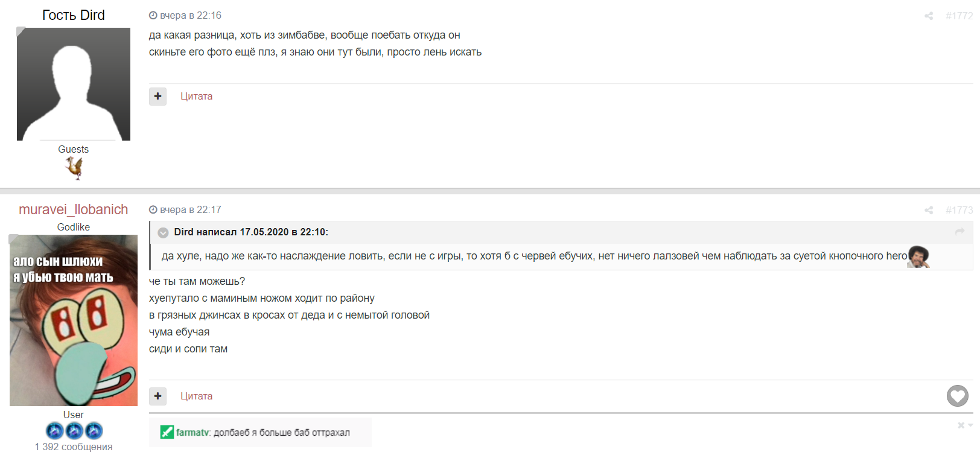
Task: Click Цитата under the first post
Action: click(x=196, y=97)
